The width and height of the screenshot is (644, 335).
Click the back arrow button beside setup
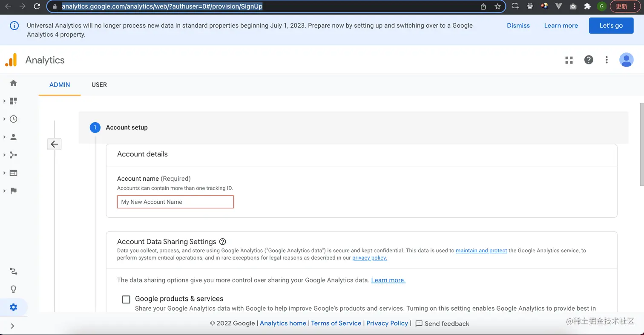54,144
